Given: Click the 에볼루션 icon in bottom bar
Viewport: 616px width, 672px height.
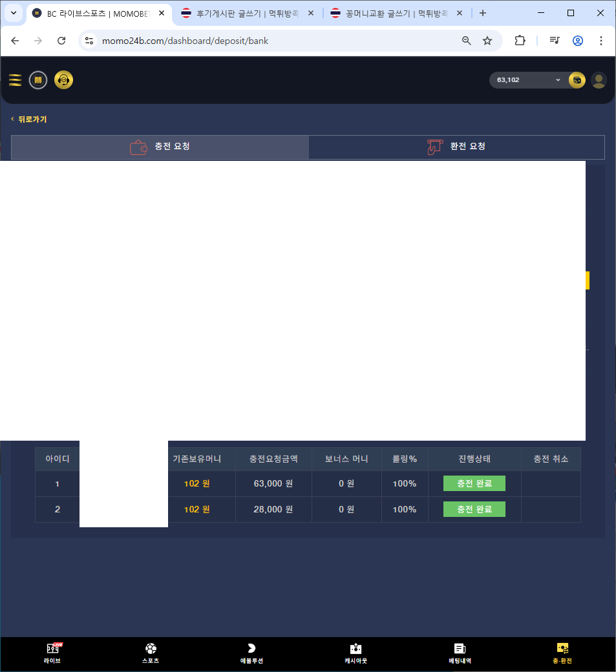Looking at the screenshot, I should 251,653.
